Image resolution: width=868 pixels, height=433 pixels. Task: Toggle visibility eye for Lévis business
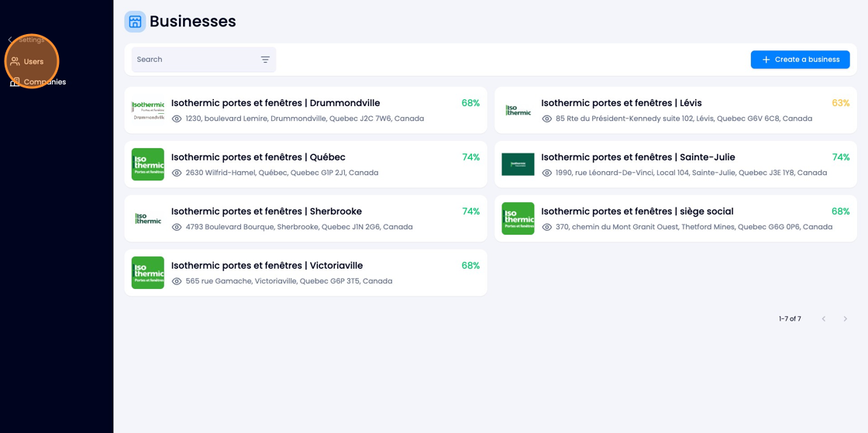coord(547,119)
